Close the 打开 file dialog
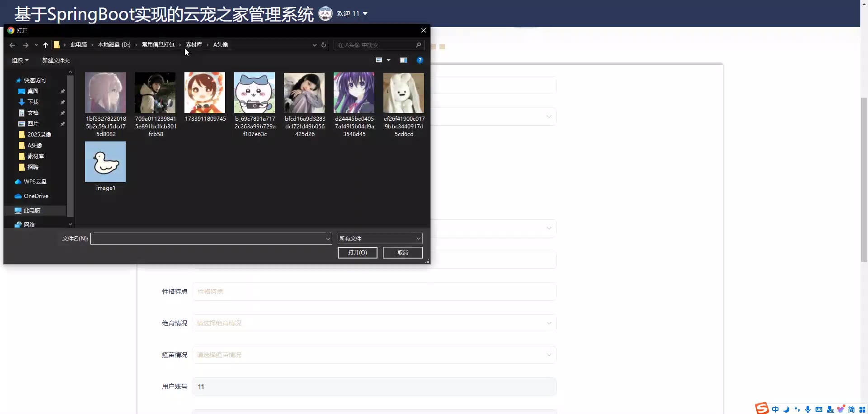 click(424, 30)
